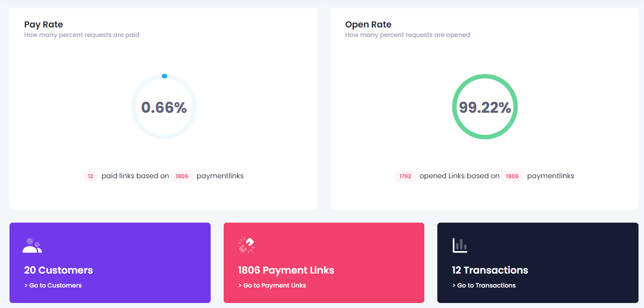Open the Go to Customers link

53,286
